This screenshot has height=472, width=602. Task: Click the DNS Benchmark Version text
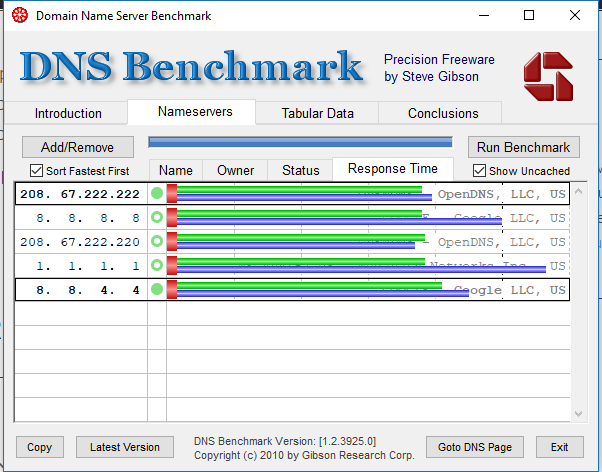click(x=285, y=441)
